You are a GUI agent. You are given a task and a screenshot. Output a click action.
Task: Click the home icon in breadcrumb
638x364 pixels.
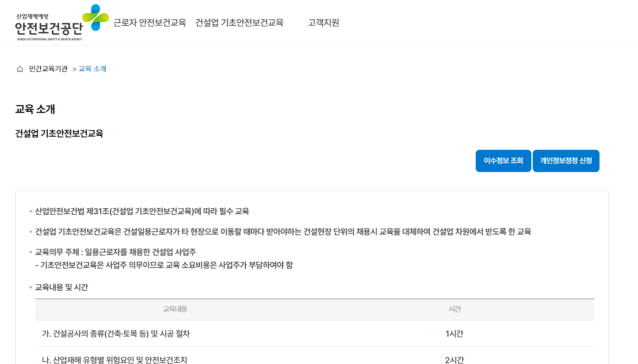coord(19,69)
